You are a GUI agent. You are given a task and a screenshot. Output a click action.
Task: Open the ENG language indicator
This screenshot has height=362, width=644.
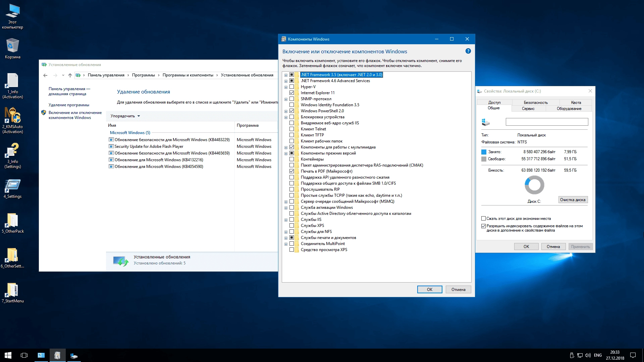(598, 355)
